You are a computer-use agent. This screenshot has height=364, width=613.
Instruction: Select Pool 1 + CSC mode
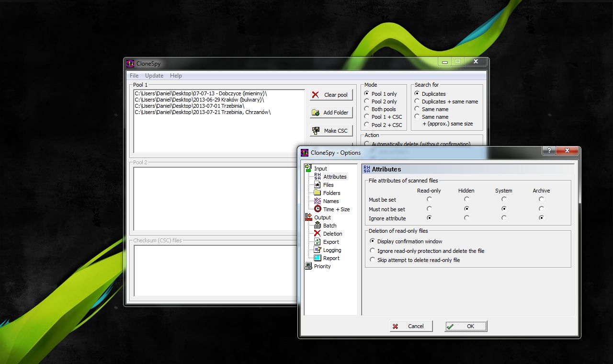pos(383,117)
